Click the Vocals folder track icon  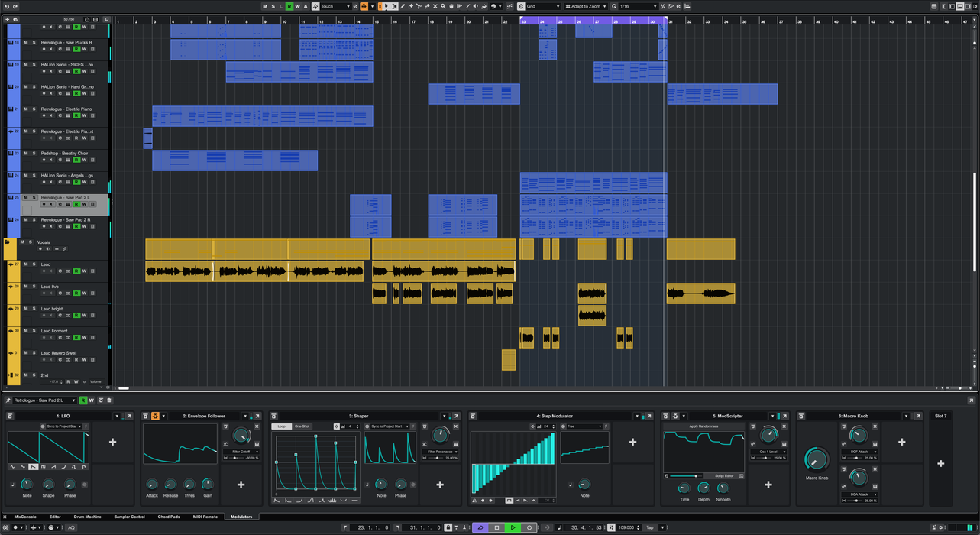7,242
